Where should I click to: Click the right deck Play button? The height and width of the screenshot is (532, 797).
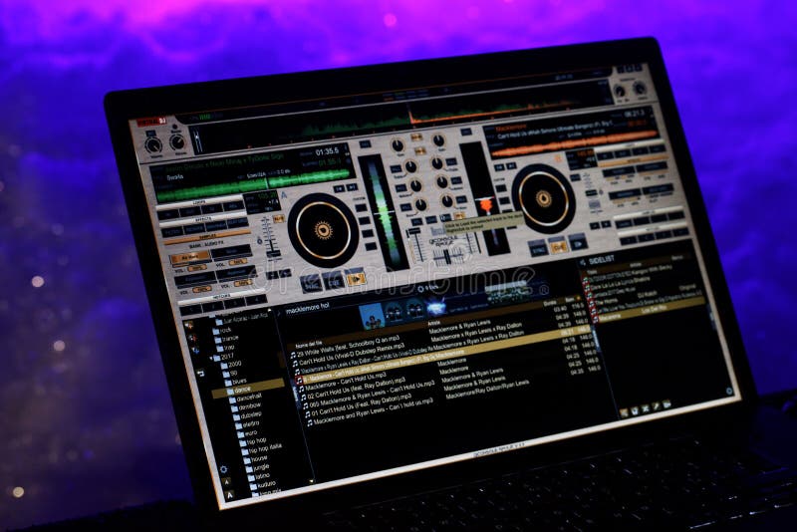point(578,242)
